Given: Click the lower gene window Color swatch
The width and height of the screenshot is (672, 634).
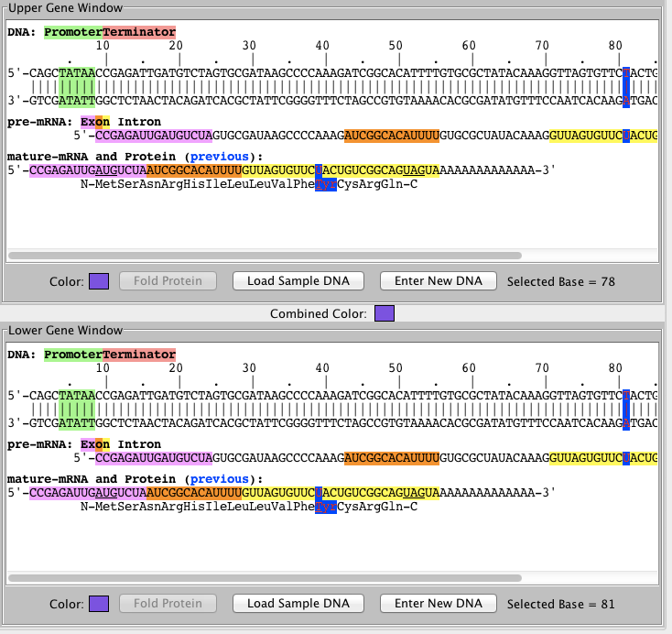Looking at the screenshot, I should click(99, 604).
